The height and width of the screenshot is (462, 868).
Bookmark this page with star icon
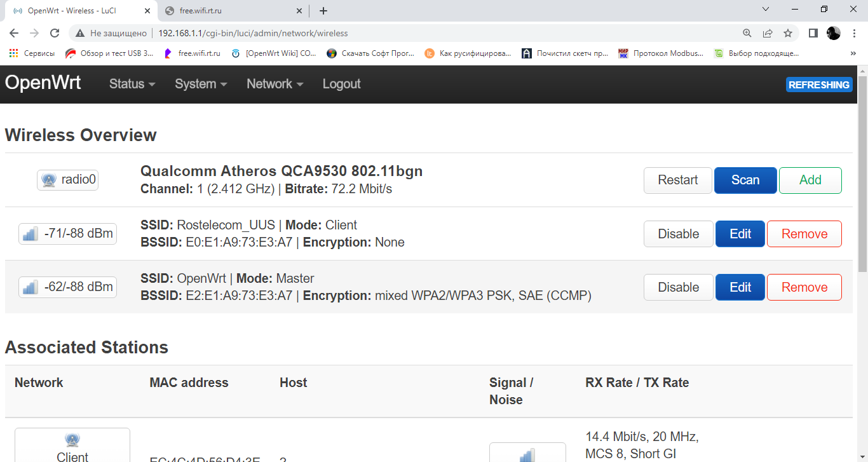[788, 33]
